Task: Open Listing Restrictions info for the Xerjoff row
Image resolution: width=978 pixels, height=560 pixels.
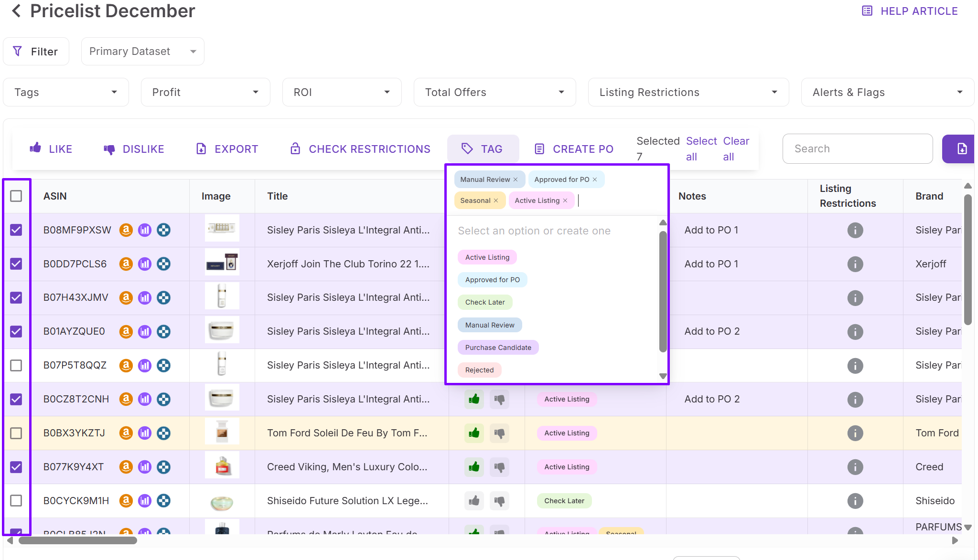Action: 855,264
